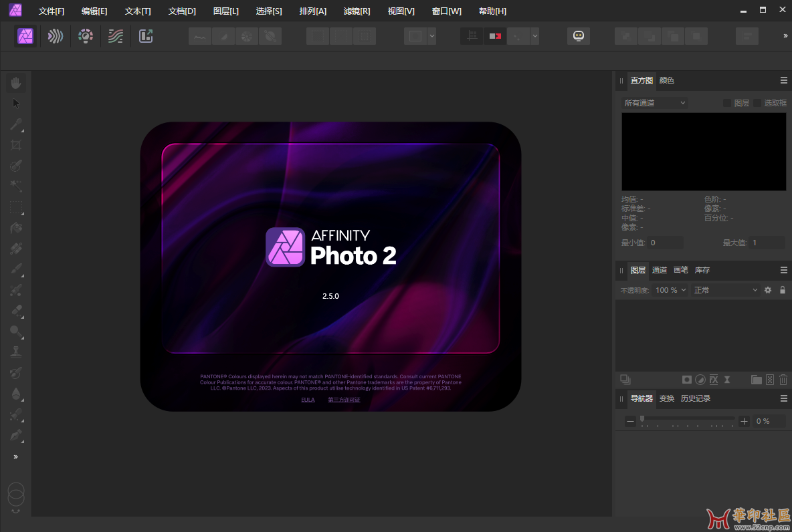The image size is (792, 532).
Task: Open the Develop Persona icon
Action: click(86, 36)
